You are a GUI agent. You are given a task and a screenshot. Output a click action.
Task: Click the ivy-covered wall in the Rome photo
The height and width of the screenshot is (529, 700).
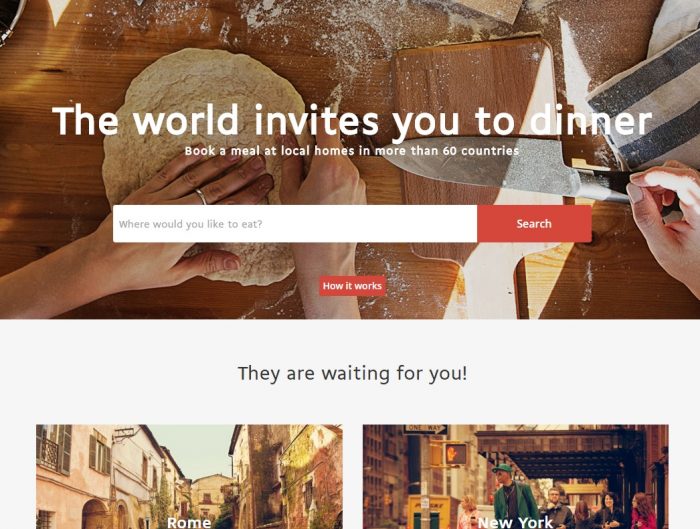(308, 478)
